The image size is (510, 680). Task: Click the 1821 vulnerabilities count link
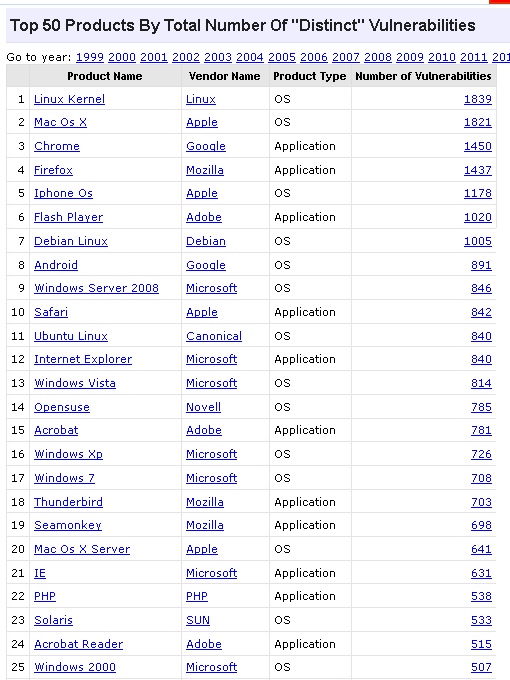pos(477,122)
